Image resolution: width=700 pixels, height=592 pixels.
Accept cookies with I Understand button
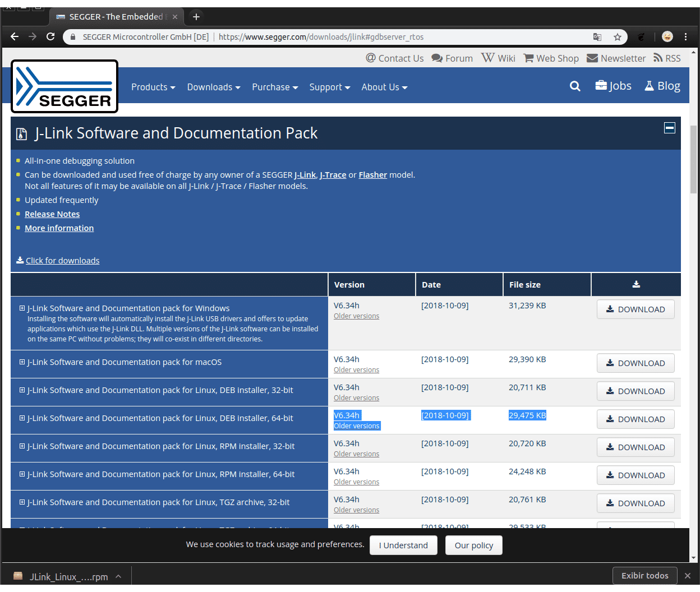click(403, 545)
